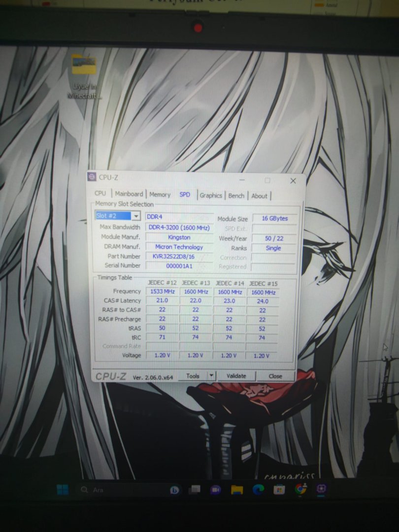Click the Validate button
The height and width of the screenshot is (532, 399).
236,376
